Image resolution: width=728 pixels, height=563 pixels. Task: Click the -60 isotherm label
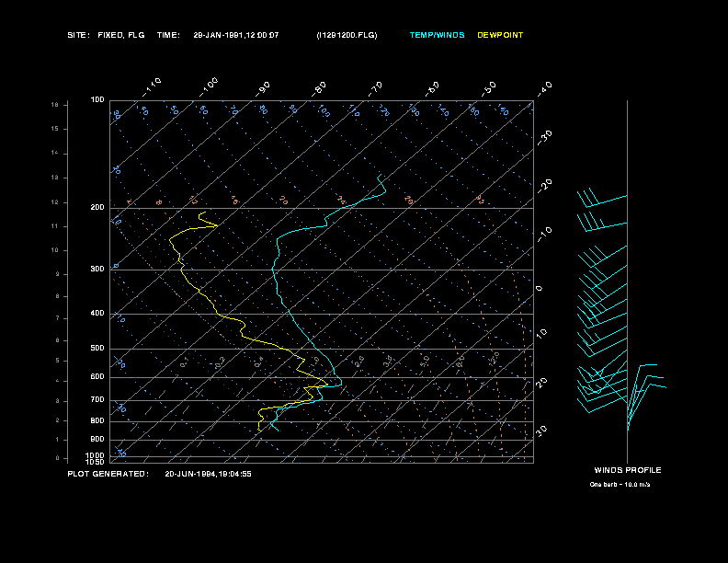click(432, 89)
